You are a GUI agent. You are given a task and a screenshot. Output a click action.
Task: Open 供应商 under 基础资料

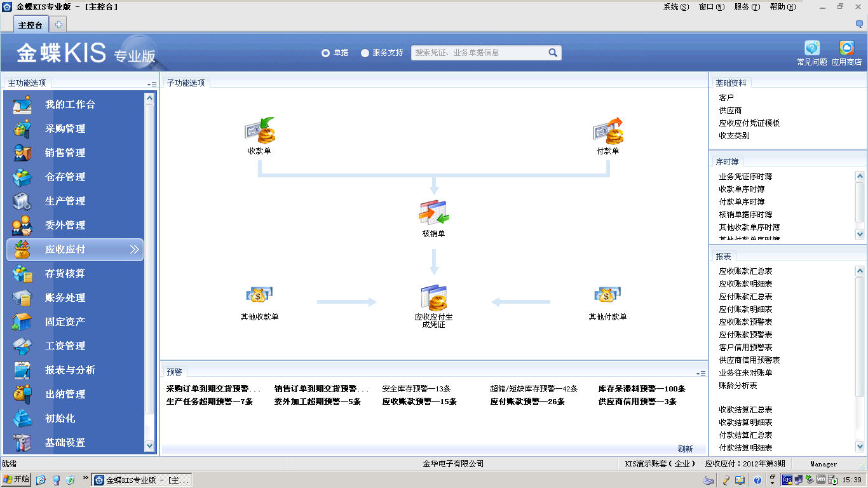coord(730,111)
